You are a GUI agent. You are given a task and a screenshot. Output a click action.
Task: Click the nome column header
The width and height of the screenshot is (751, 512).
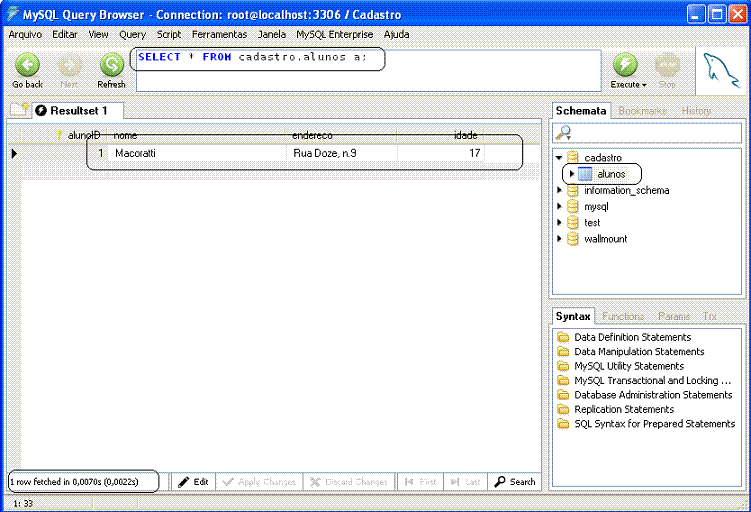coord(197,136)
